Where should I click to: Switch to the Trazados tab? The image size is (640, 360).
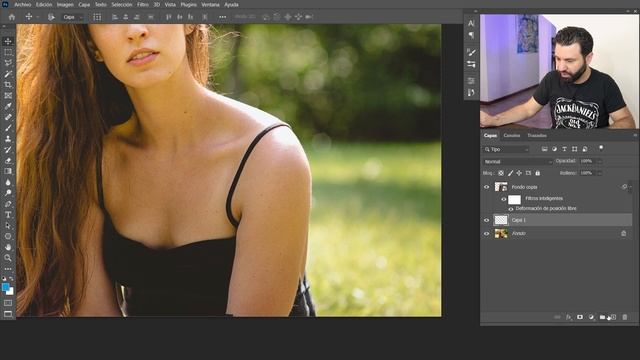pos(536,136)
